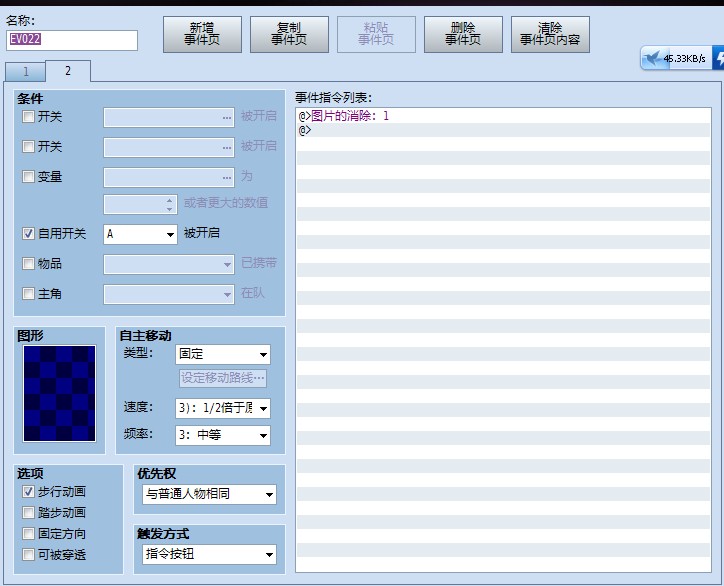Open the 优先权 priority dropdown
This screenshot has height=586, width=724.
tap(209, 494)
